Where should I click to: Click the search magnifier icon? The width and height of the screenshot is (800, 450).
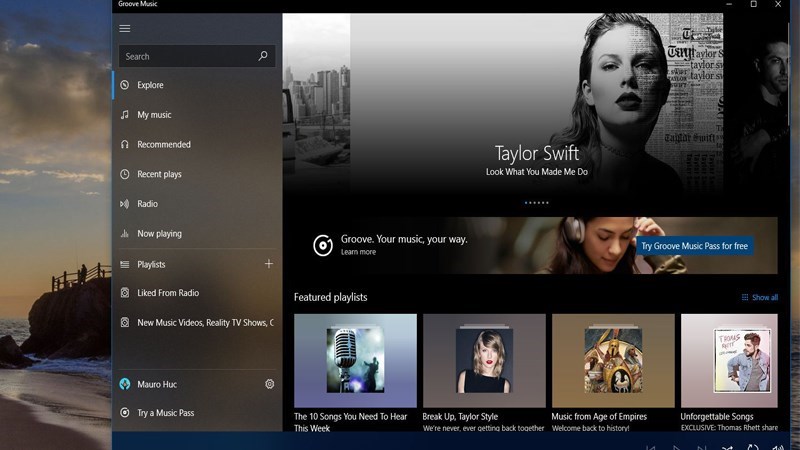[x=263, y=56]
